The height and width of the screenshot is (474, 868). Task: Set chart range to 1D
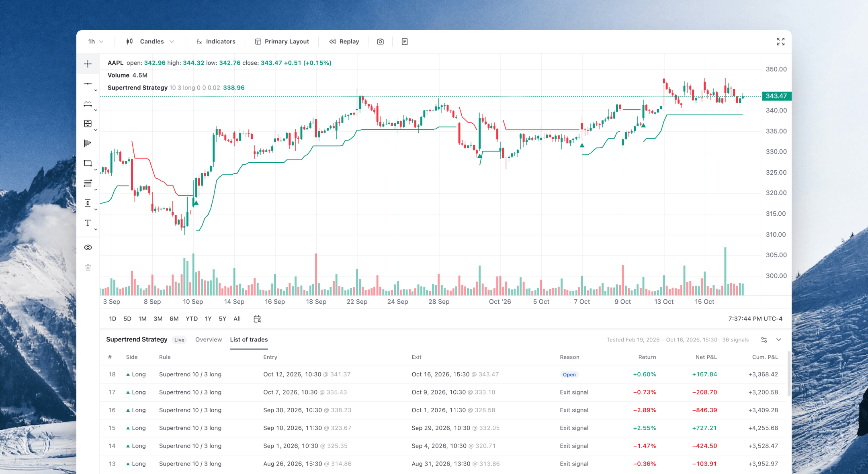[113, 319]
